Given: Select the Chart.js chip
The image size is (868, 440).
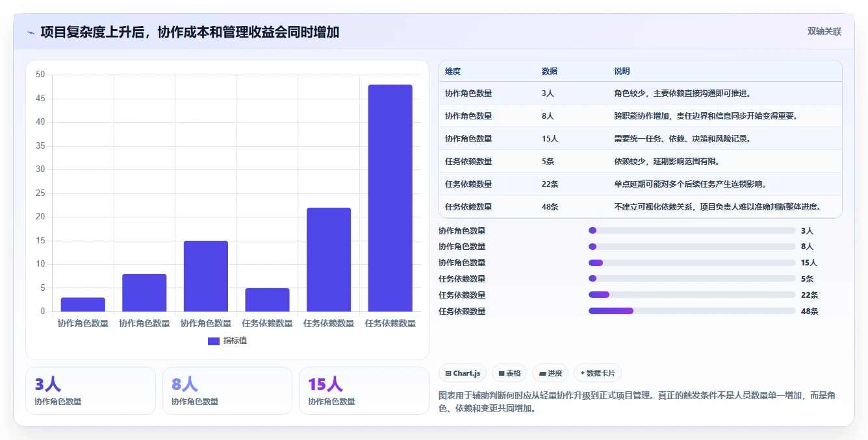Looking at the screenshot, I should [463, 373].
